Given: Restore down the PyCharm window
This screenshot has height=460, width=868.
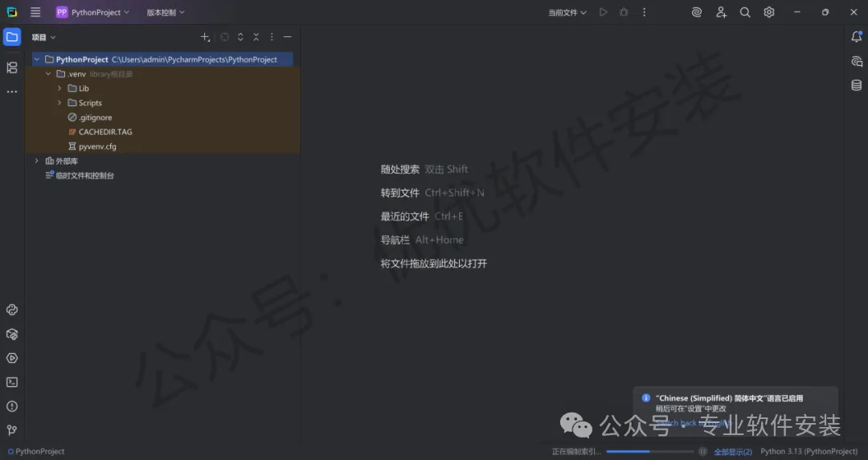Looking at the screenshot, I should coord(825,12).
